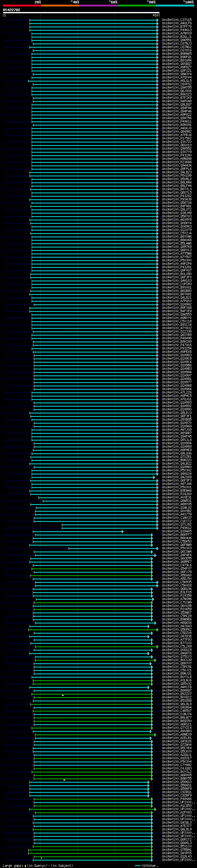Click hit label UniRef100_P93438

pos(177,200)
